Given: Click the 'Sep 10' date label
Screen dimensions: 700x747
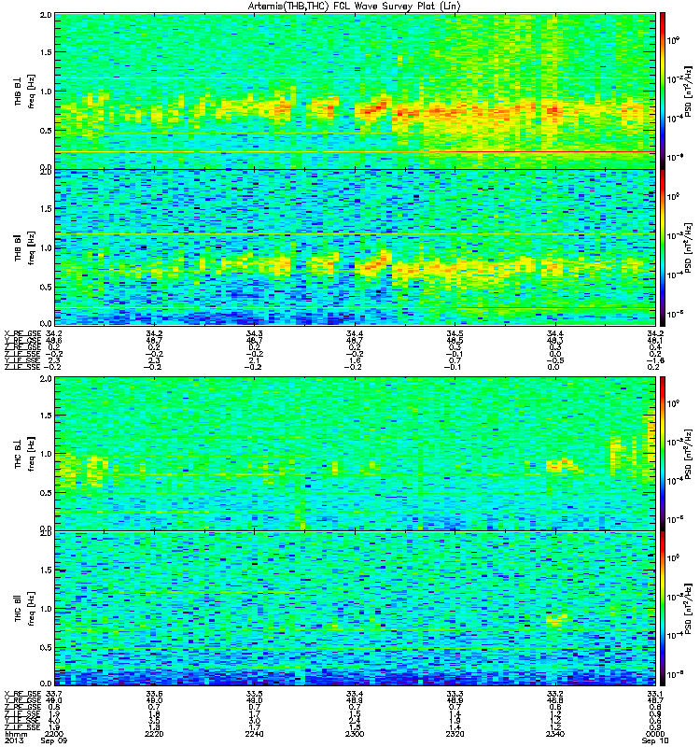Looking at the screenshot, I should click(655, 740).
